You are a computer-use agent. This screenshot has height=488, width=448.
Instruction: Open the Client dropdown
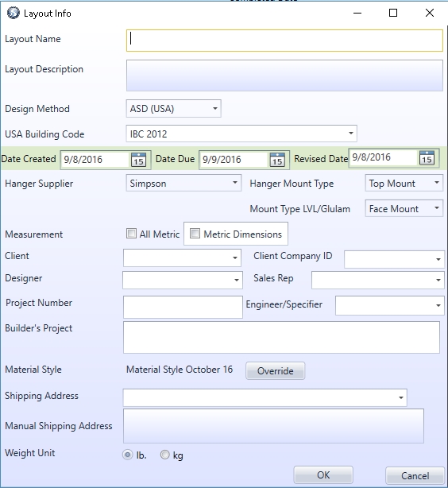(182, 258)
